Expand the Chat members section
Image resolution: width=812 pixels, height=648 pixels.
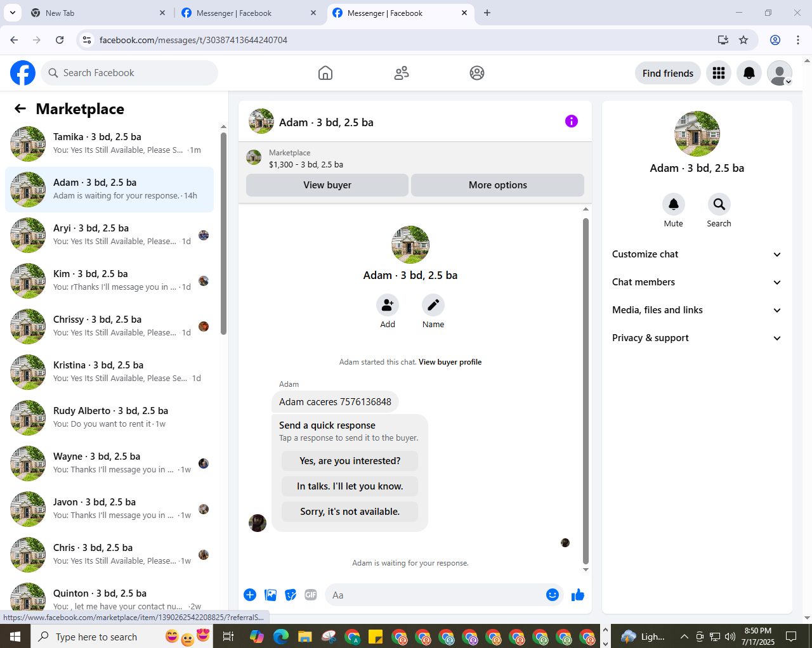point(697,282)
